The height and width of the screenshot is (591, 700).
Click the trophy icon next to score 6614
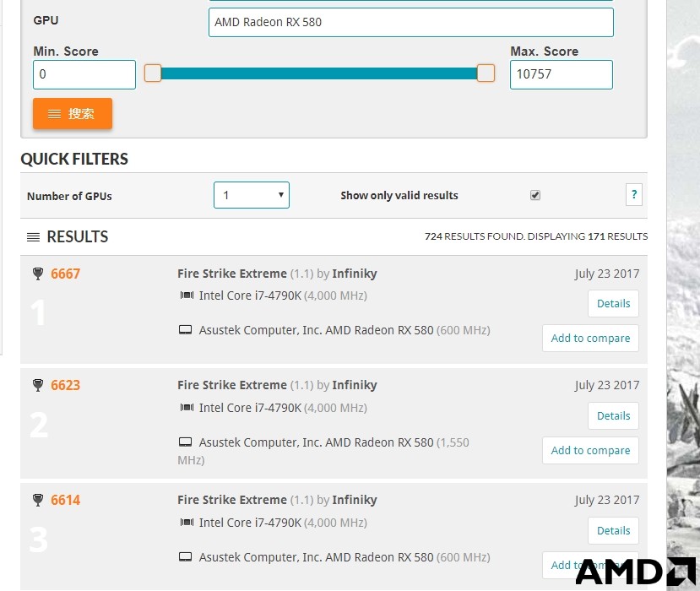tap(38, 500)
